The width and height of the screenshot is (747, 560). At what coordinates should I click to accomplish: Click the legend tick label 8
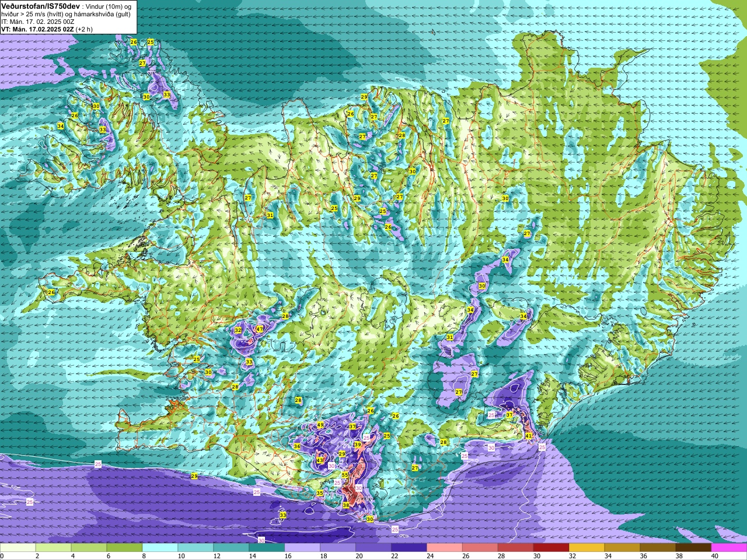coord(143,556)
